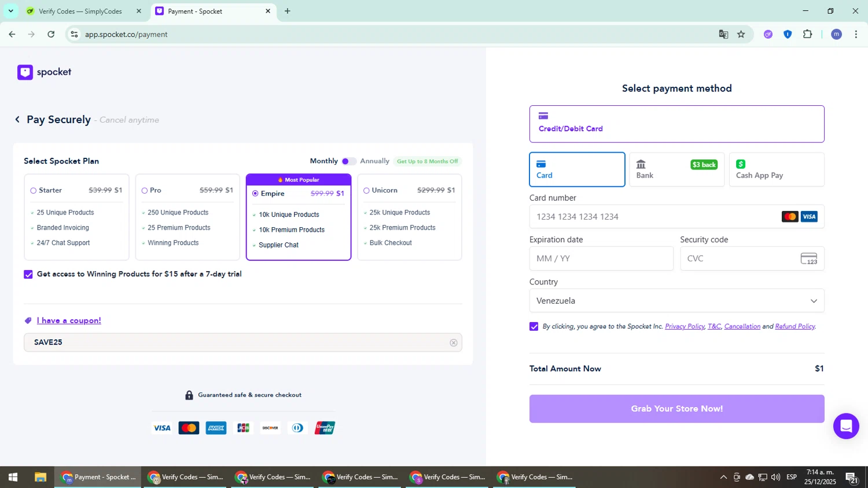Open the T&C link
Screen dimensions: 868x488
pyautogui.click(x=714, y=327)
